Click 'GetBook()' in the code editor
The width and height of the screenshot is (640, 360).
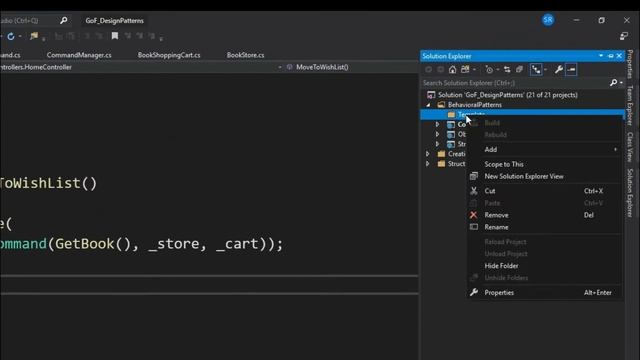93,244
